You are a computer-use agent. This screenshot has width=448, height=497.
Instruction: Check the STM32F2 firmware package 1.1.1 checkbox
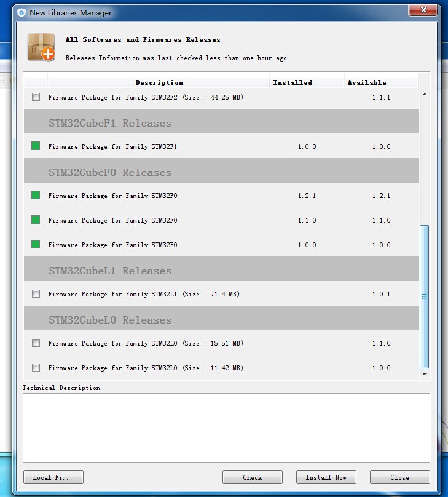click(36, 97)
